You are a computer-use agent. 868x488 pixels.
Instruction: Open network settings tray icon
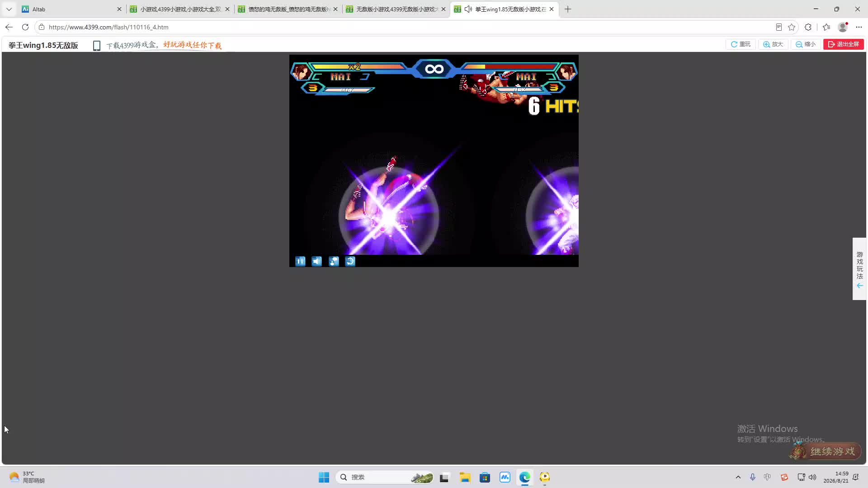pos(801,477)
